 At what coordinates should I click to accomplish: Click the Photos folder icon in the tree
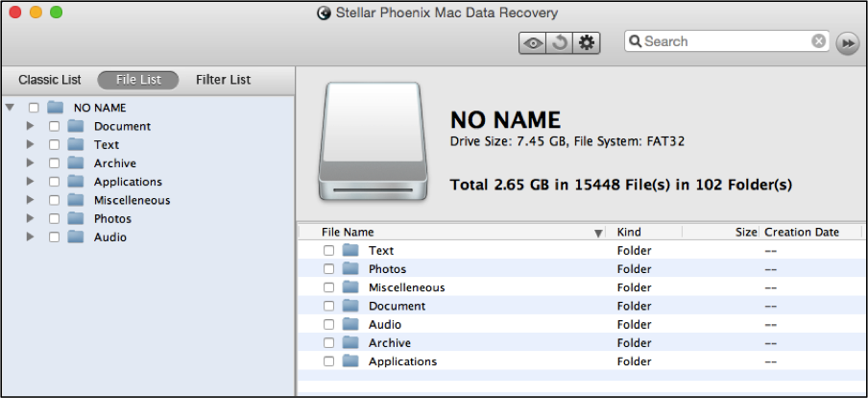[x=75, y=218]
